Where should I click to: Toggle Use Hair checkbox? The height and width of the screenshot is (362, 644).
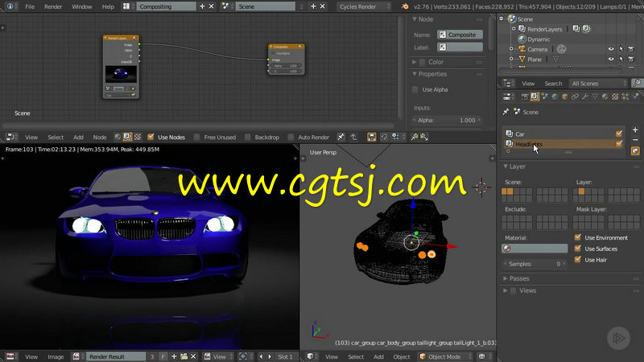(578, 259)
